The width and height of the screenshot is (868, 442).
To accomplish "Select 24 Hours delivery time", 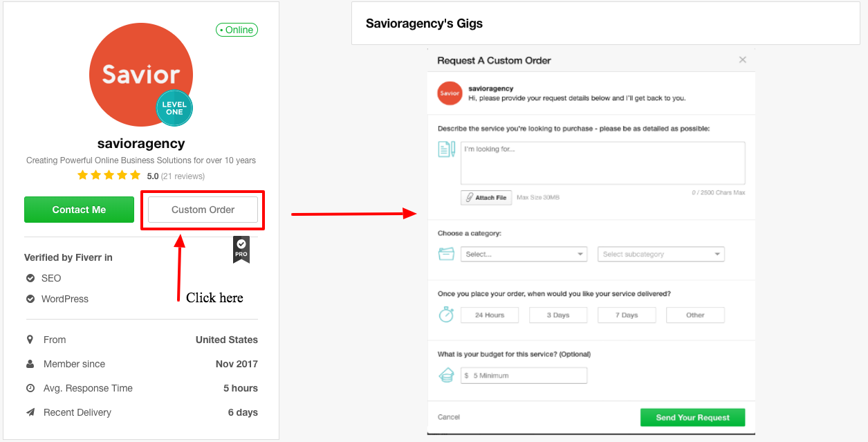I will (489, 315).
